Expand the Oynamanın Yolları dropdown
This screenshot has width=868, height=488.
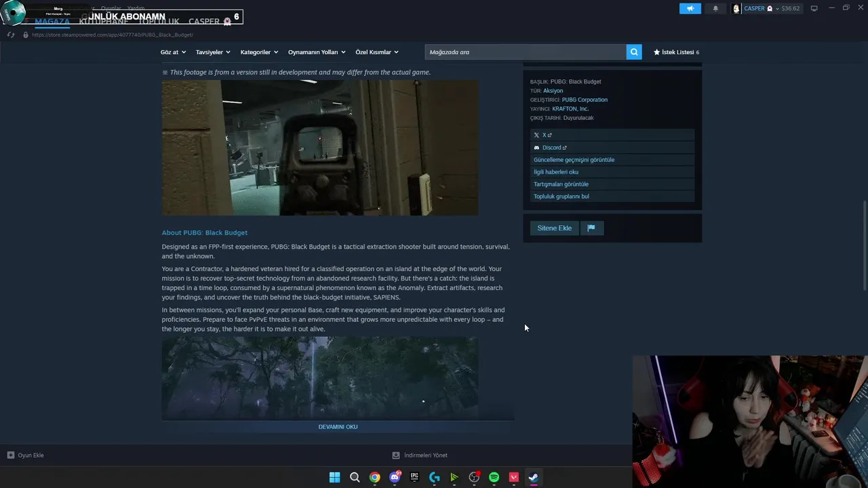tap(317, 52)
